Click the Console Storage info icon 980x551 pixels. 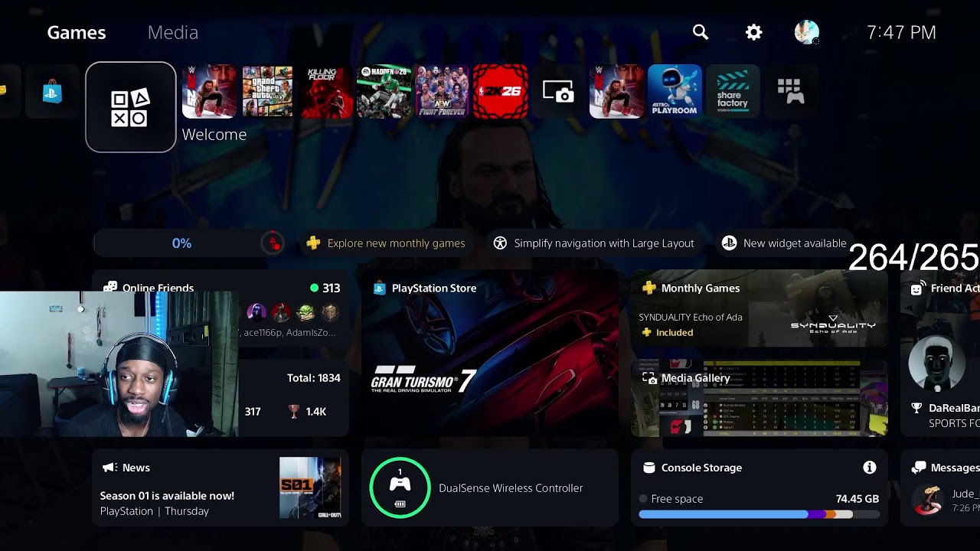tap(869, 468)
